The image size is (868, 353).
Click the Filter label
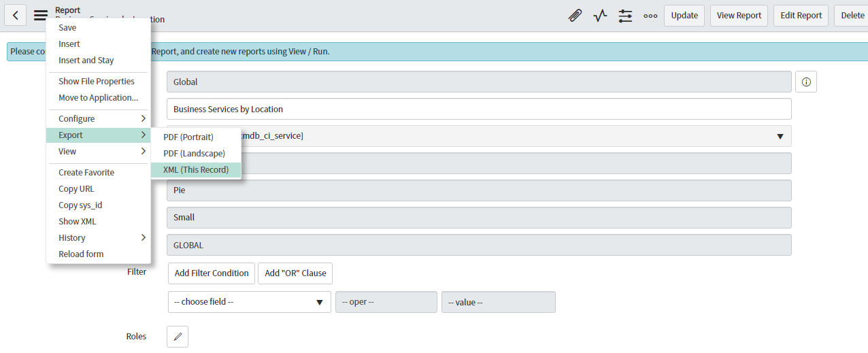pos(137,271)
